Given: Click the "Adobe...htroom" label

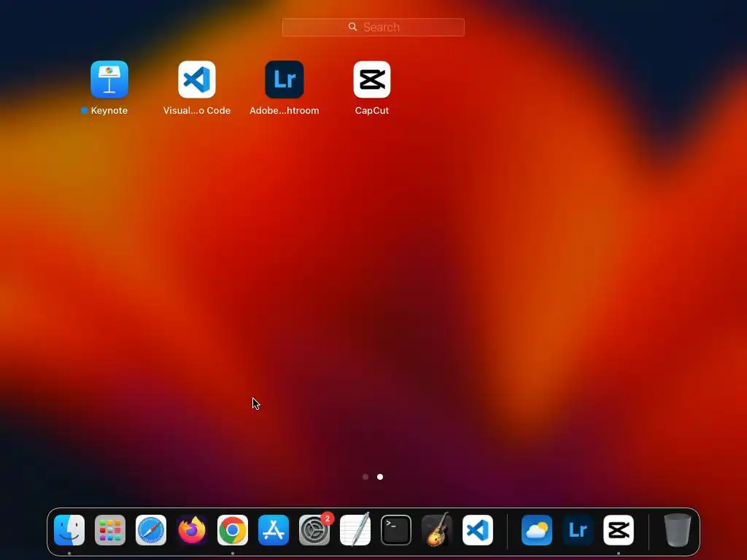Looking at the screenshot, I should coord(285,111).
